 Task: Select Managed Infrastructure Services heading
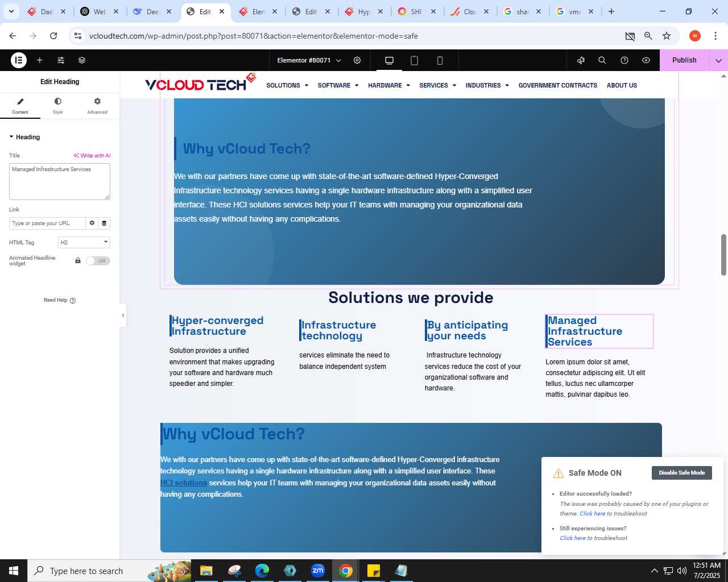tap(599, 331)
